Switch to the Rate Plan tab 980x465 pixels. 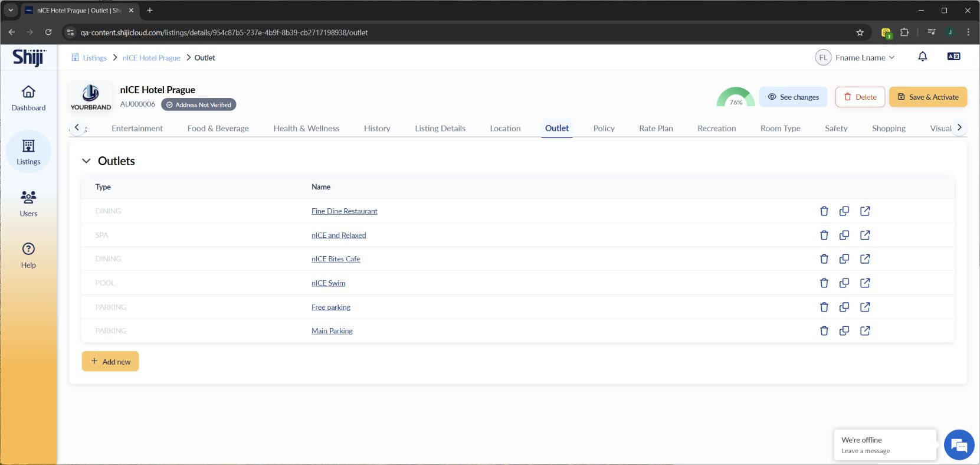click(655, 128)
